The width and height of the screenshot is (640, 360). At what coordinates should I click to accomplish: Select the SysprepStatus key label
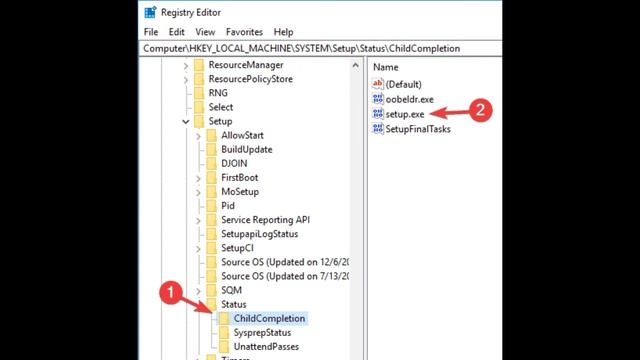tap(262, 333)
